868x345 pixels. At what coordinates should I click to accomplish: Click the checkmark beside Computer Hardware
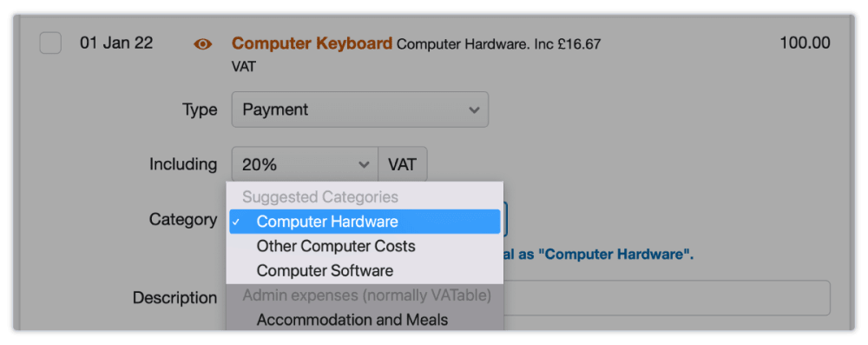coord(236,222)
